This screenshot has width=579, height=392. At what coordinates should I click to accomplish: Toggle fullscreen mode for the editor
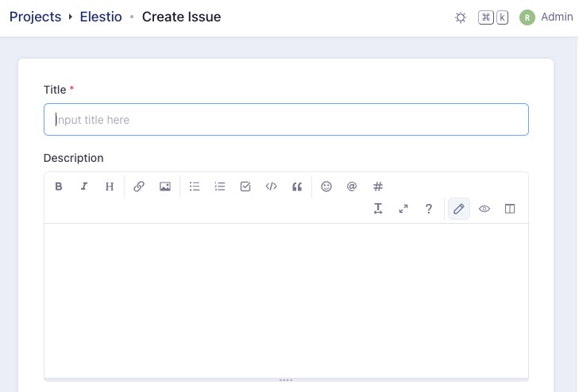coord(403,209)
